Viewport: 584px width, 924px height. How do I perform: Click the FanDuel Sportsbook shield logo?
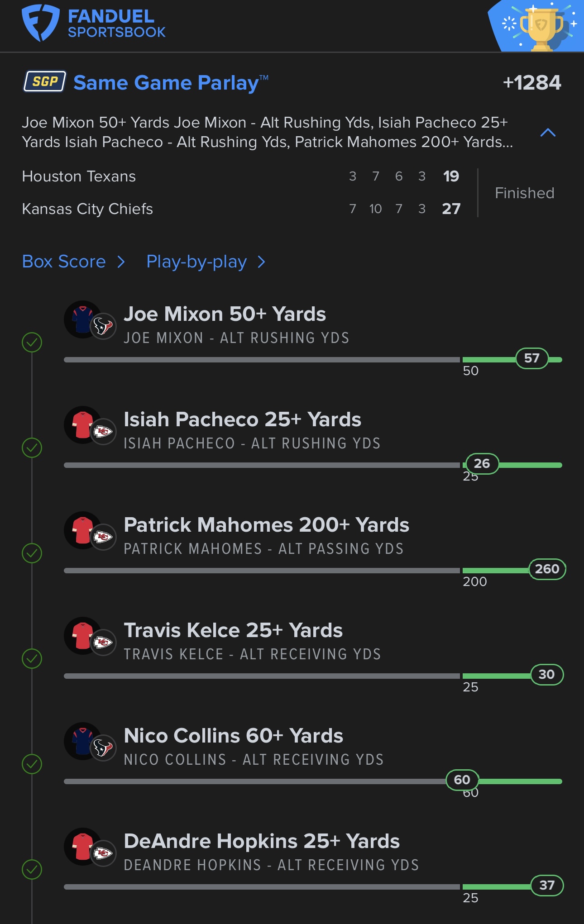(x=40, y=23)
